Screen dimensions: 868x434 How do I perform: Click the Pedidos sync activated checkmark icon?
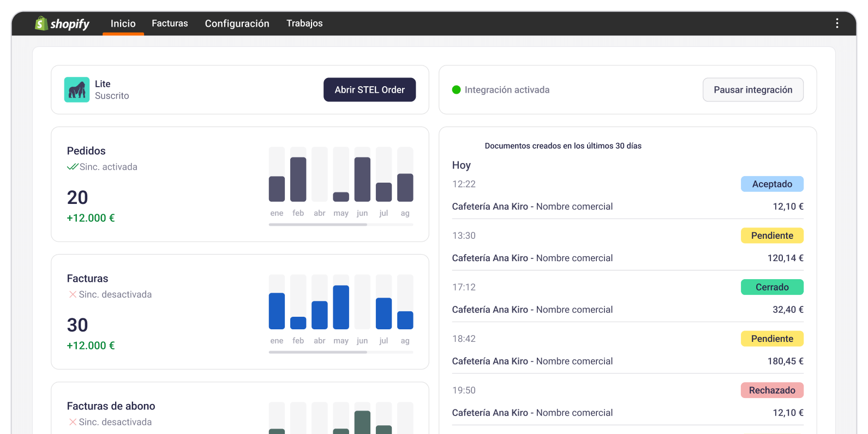[73, 167]
